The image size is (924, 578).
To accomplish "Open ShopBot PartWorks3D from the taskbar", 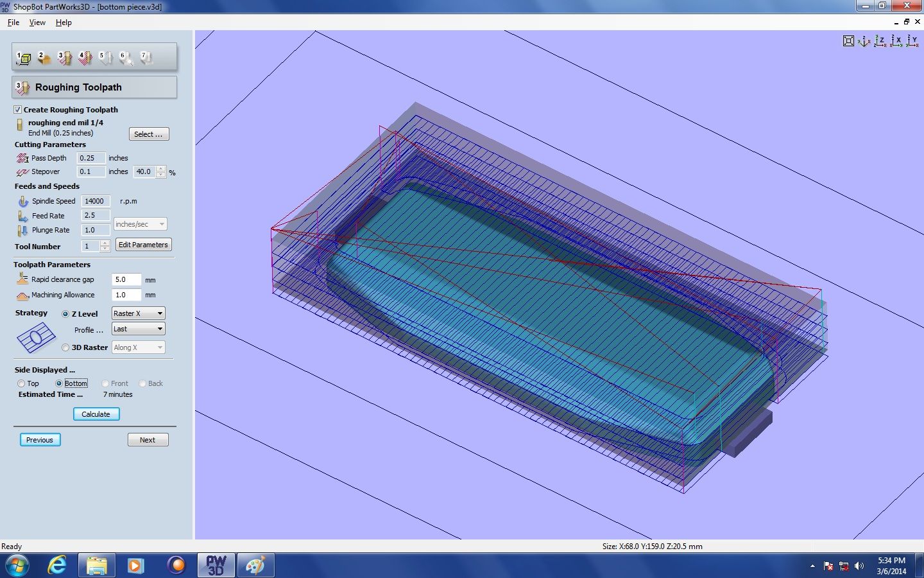I will (x=216, y=565).
